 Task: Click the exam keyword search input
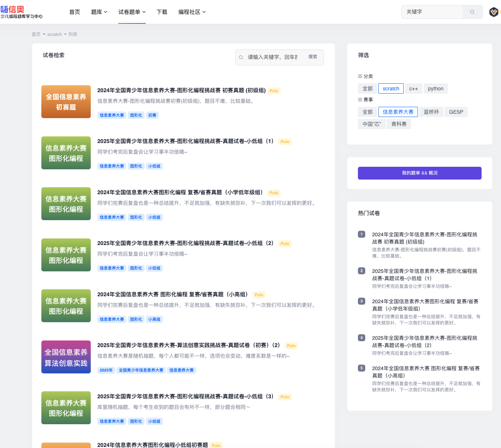[272, 57]
